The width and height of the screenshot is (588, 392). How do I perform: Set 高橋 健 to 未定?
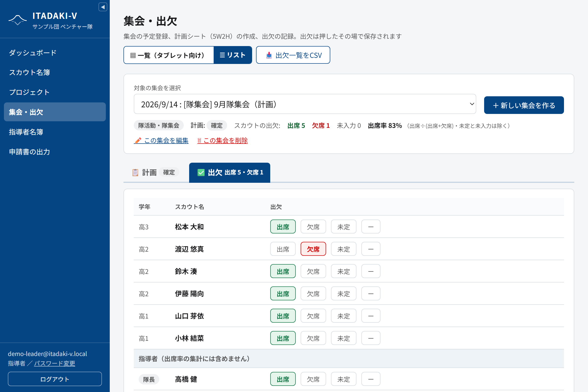tap(343, 379)
